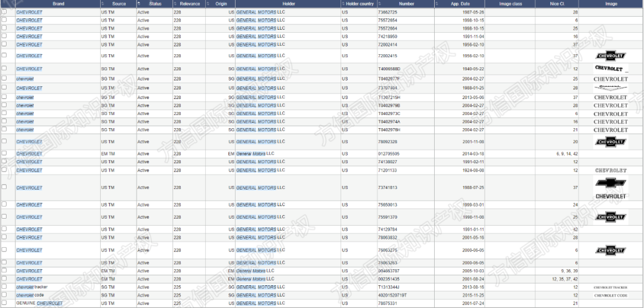Viewport: 644px width, 308px height.
Task: Select the row checkbox for 75572654
Action: [x=4, y=20]
